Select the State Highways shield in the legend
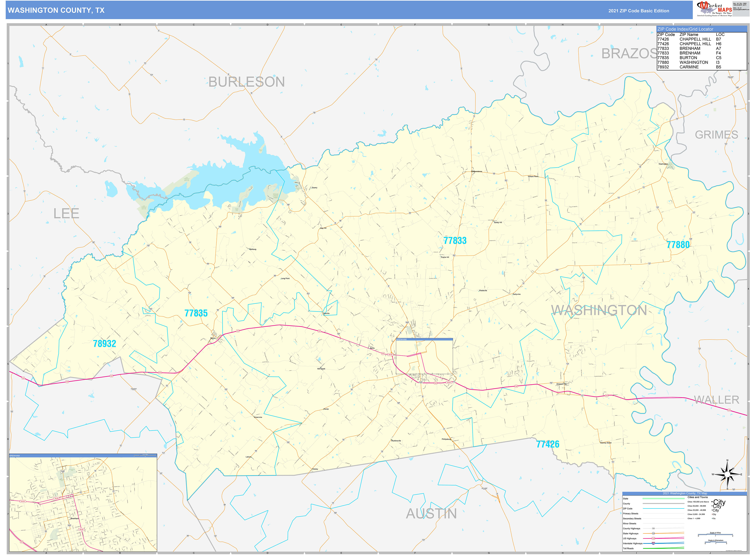Screen dimensions: 756x555 653,533
